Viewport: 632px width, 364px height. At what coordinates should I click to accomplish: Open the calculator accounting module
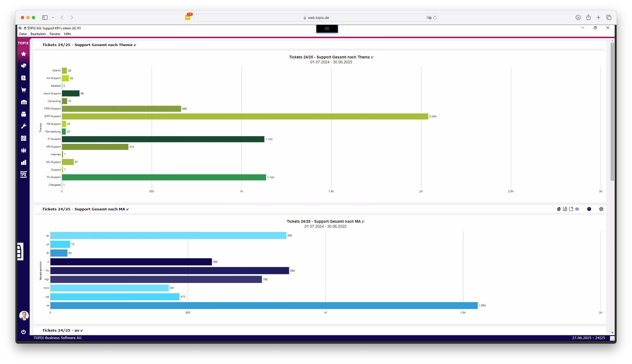[24, 138]
